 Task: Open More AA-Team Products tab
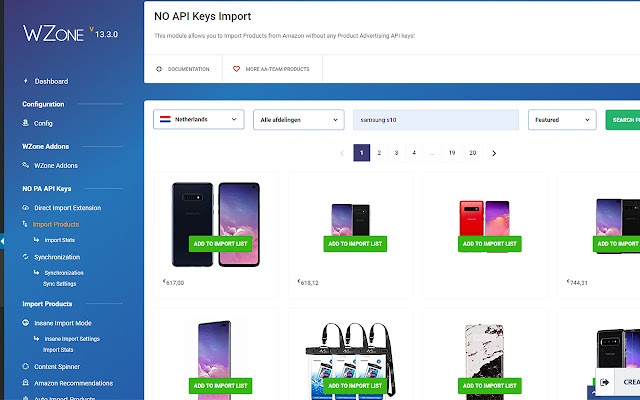tap(273, 69)
